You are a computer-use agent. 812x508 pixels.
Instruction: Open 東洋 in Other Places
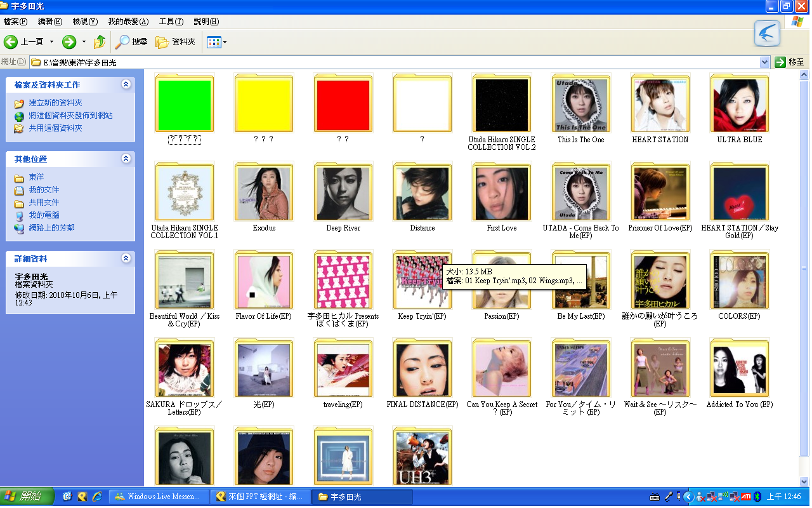tap(36, 177)
